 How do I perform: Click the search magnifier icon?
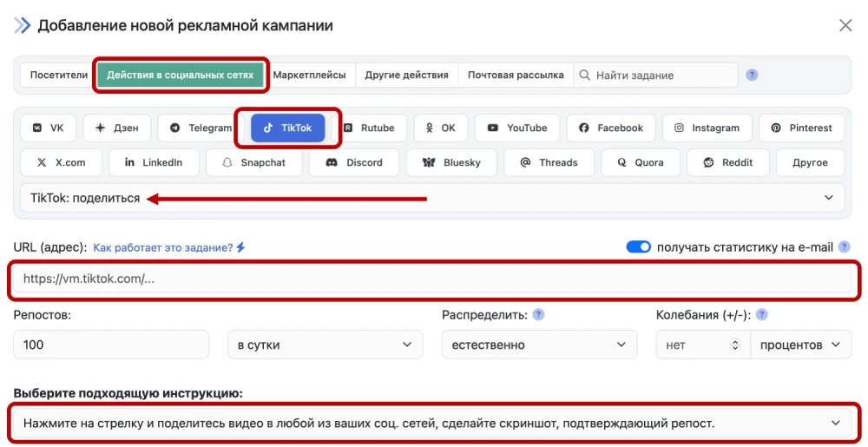pyautogui.click(x=584, y=75)
